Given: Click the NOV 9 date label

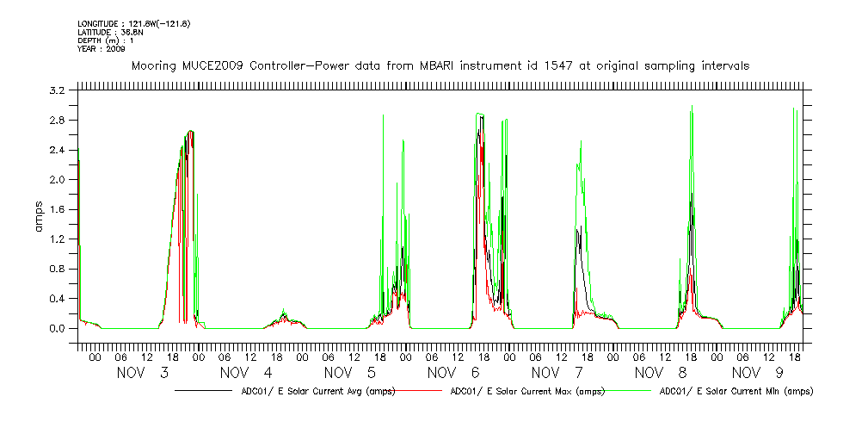Looking at the screenshot, I should (765, 373).
